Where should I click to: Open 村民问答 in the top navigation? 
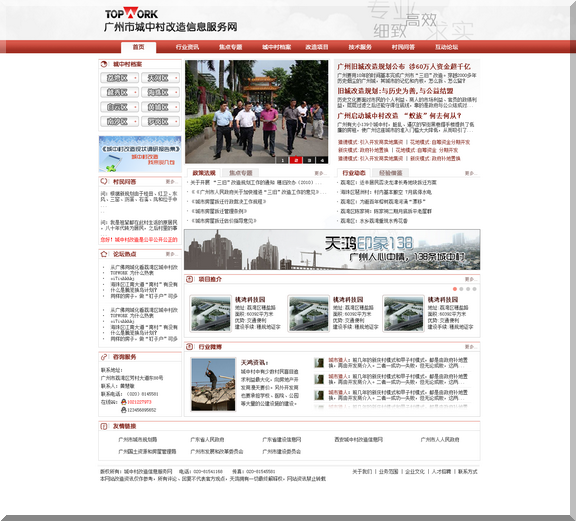(403, 47)
